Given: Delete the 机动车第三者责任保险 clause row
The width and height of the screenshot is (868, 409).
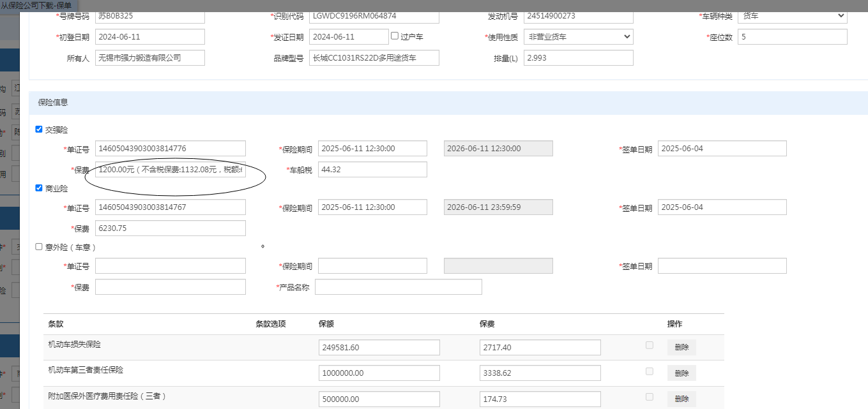Looking at the screenshot, I should click(x=681, y=373).
